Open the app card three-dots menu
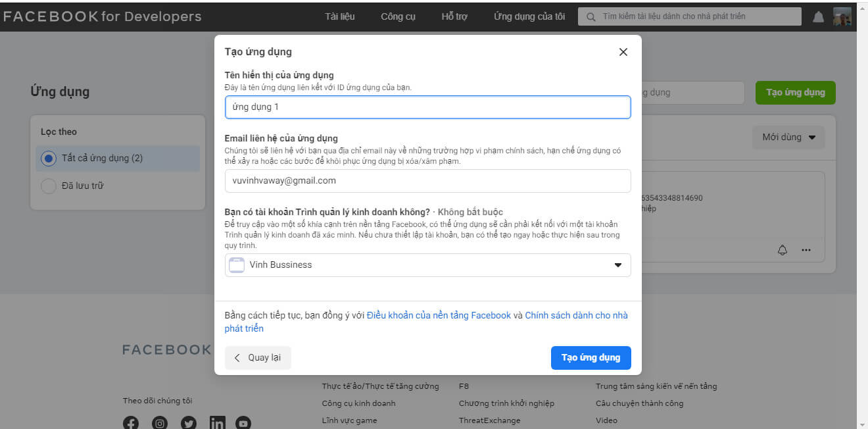868x429 pixels. click(x=806, y=250)
